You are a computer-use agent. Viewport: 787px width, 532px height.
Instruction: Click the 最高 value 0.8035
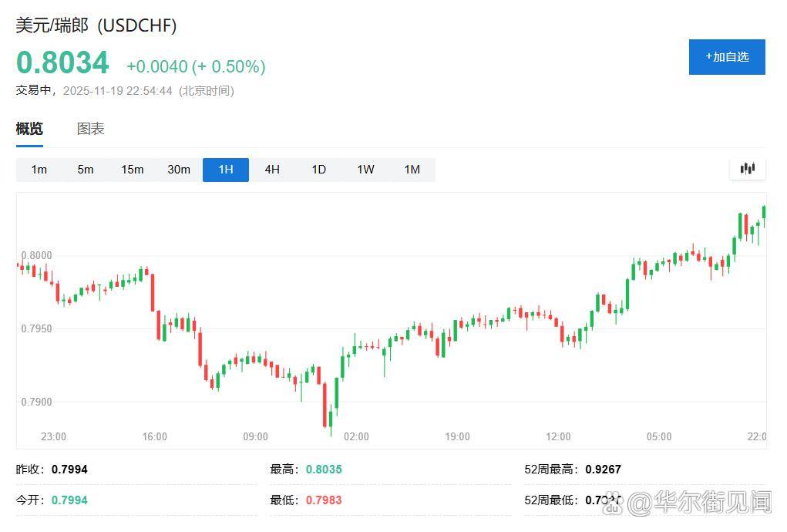(x=324, y=469)
